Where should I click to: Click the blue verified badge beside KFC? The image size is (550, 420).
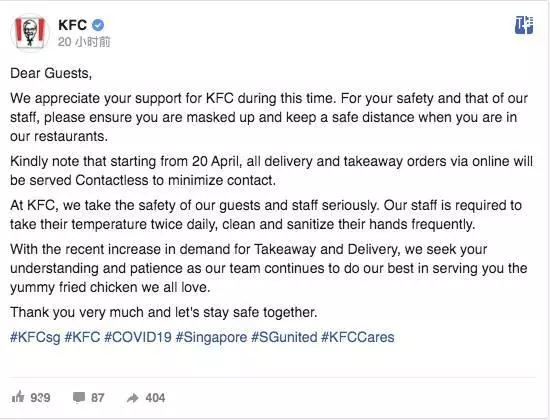[98, 25]
